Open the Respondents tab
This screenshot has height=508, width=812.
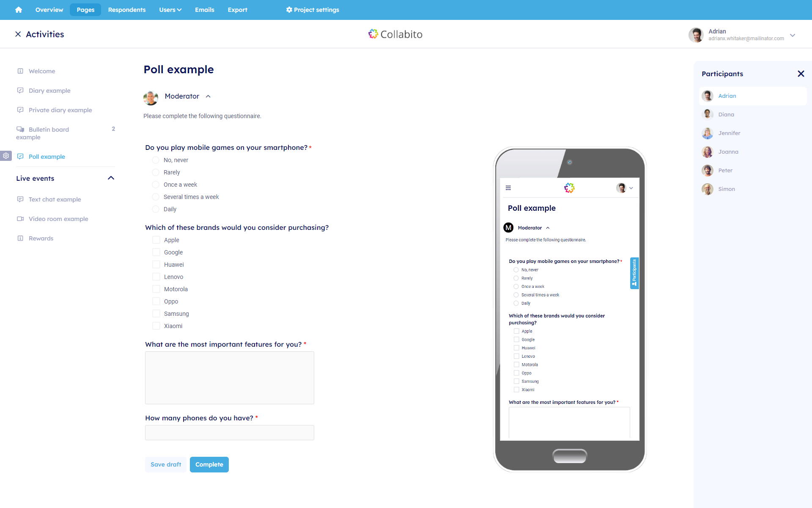tap(127, 10)
